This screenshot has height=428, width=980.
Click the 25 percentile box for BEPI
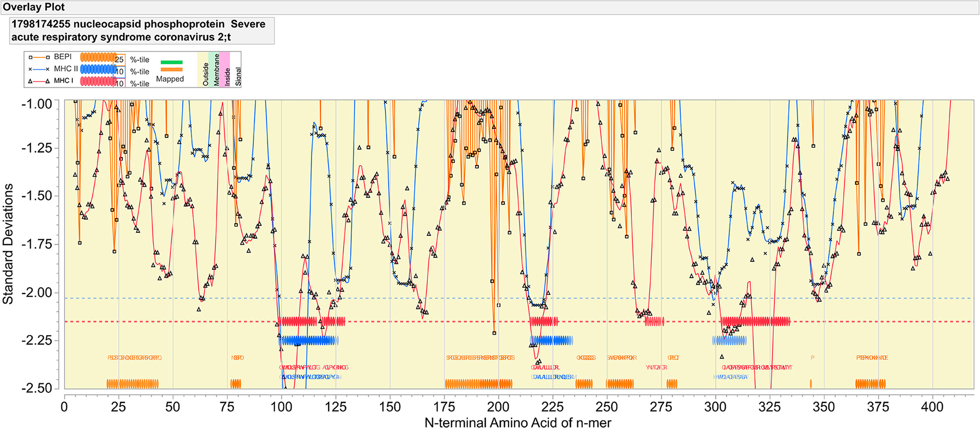(x=120, y=60)
